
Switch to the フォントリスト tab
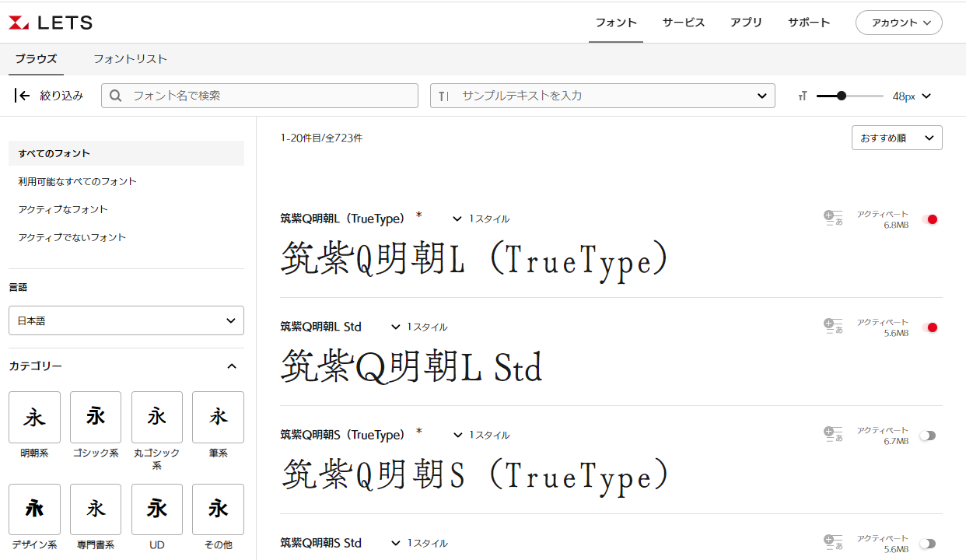tap(130, 58)
